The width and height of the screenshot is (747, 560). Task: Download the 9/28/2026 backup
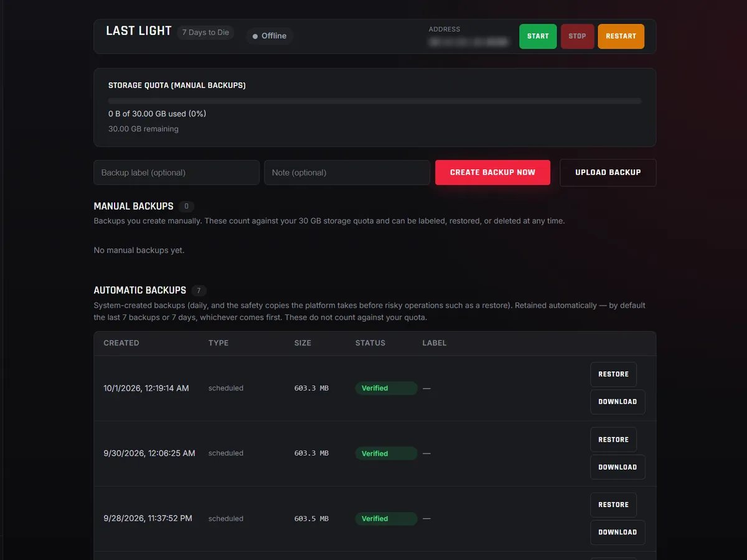(x=618, y=532)
